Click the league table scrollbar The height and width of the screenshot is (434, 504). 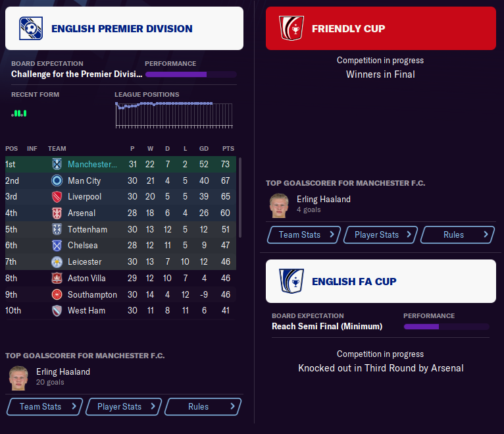tap(239, 198)
